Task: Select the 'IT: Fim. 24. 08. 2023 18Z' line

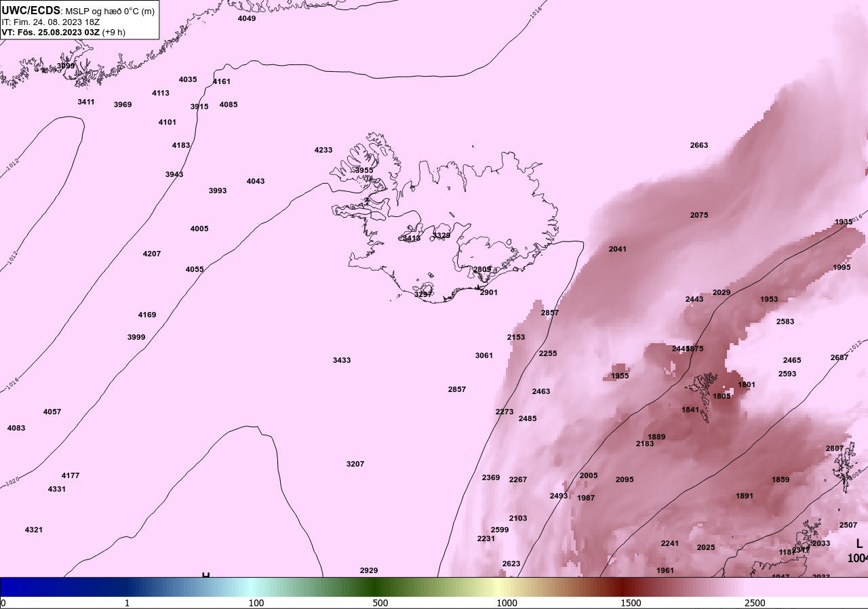Action: [51, 22]
